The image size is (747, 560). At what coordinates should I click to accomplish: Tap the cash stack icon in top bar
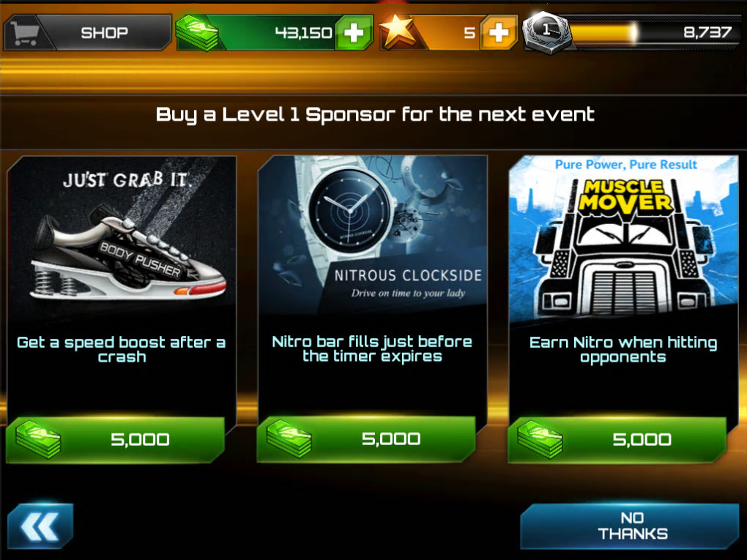tap(196, 32)
